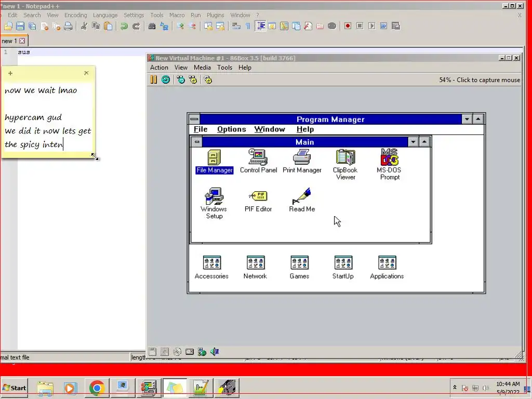Open Find via the Notepad++ binoculars icon
The image size is (532, 399).
coord(152,26)
